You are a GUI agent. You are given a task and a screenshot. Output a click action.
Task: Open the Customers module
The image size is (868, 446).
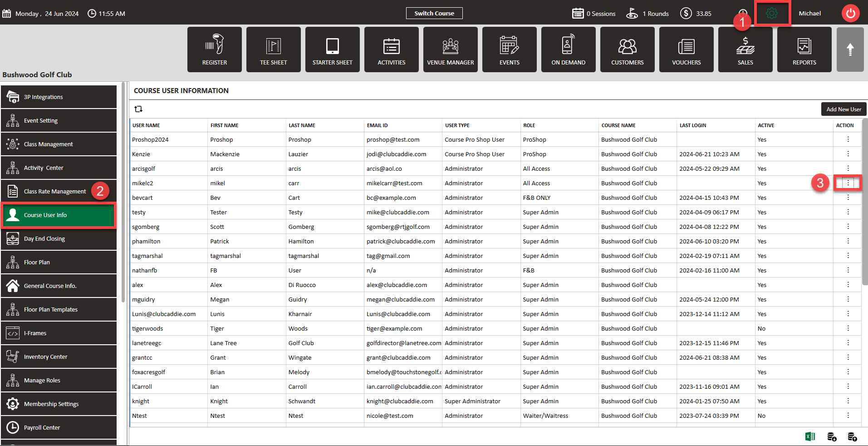pyautogui.click(x=628, y=50)
